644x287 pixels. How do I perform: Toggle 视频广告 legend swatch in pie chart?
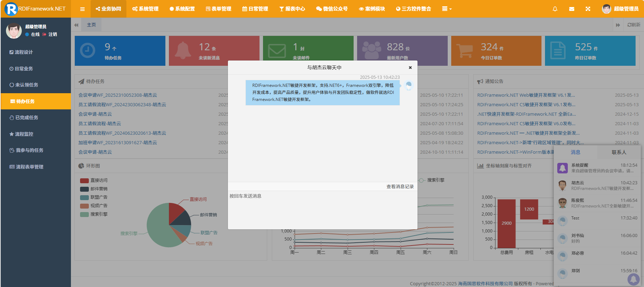coord(84,206)
